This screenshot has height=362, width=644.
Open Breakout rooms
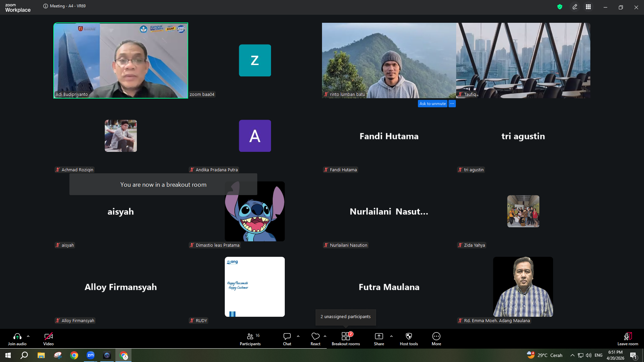tap(346, 339)
